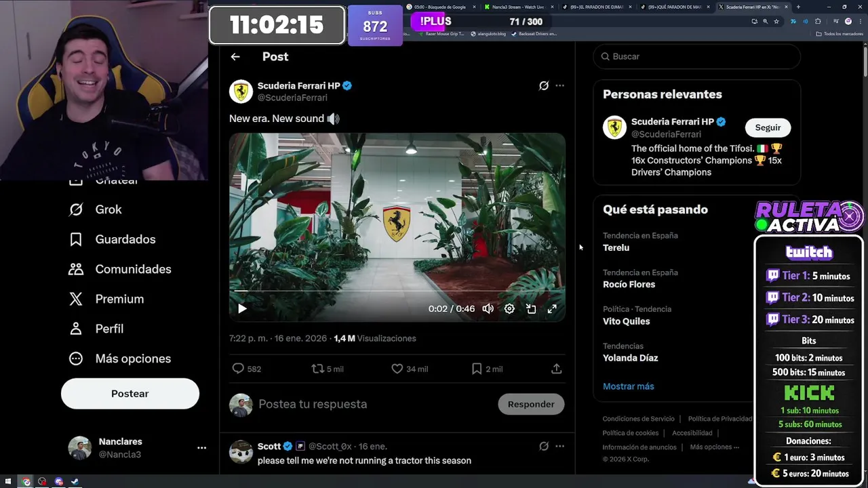Open Accesibilidad footer link
This screenshot has width=868, height=488.
(692, 433)
